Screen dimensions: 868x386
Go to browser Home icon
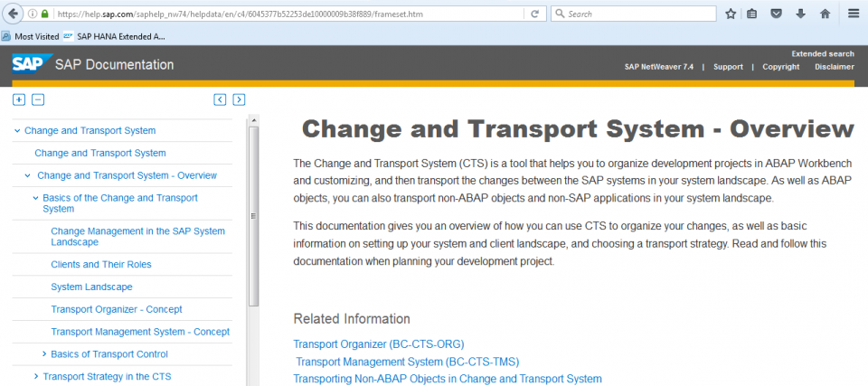coord(825,14)
